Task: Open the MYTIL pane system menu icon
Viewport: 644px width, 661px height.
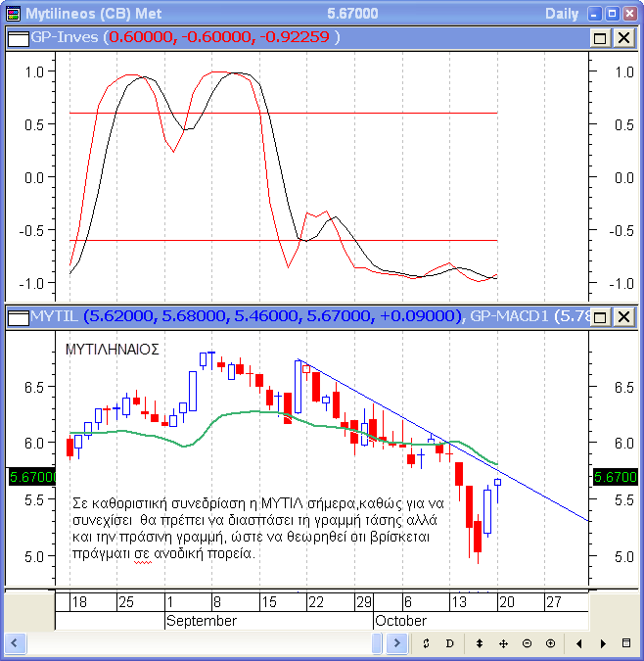Action: 17,316
